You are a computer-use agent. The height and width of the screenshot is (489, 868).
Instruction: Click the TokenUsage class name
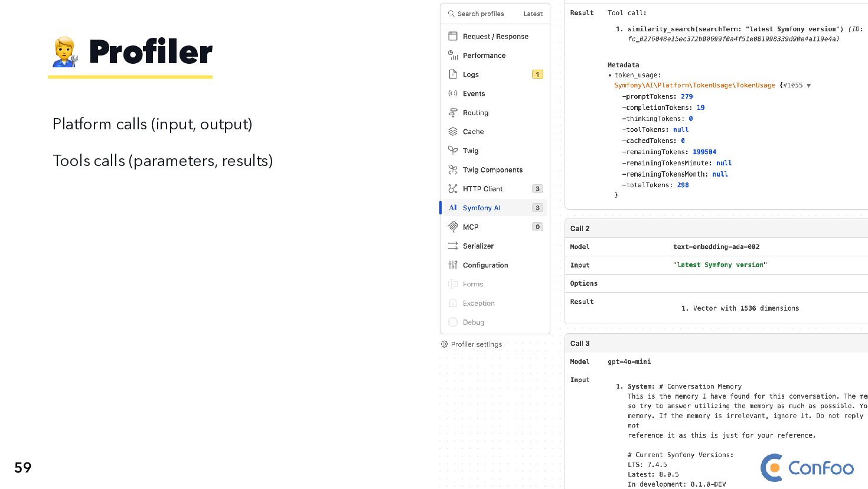click(694, 86)
